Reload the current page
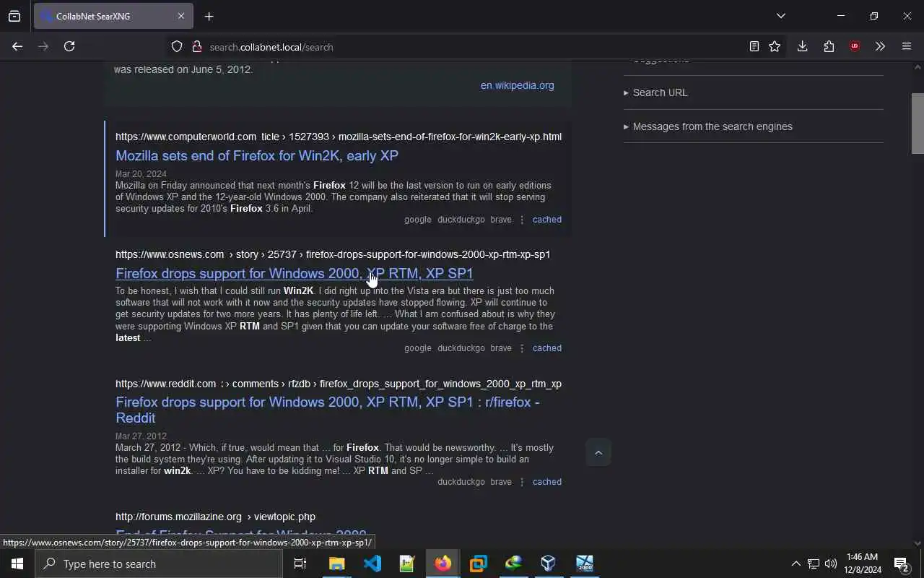The image size is (924, 578). [69, 46]
